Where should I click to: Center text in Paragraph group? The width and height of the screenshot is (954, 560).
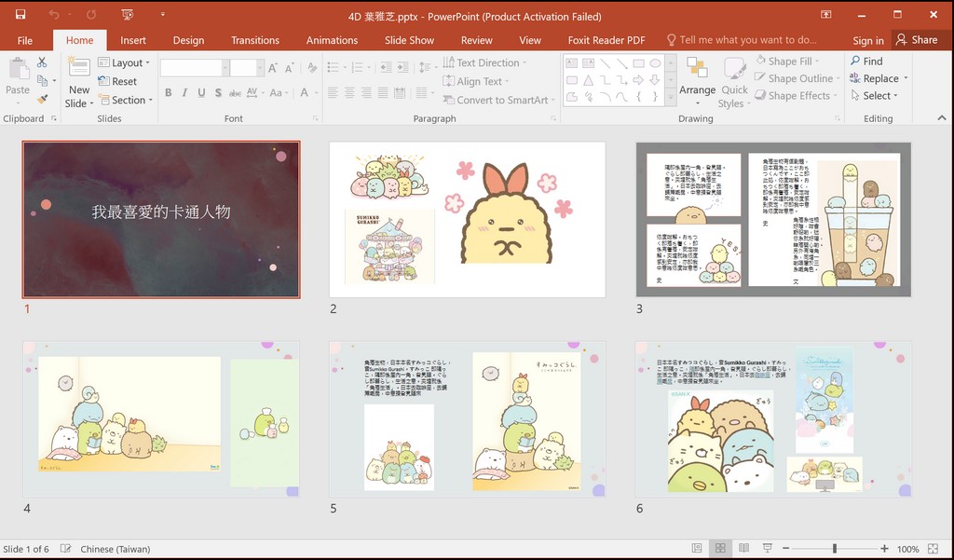[x=349, y=92]
